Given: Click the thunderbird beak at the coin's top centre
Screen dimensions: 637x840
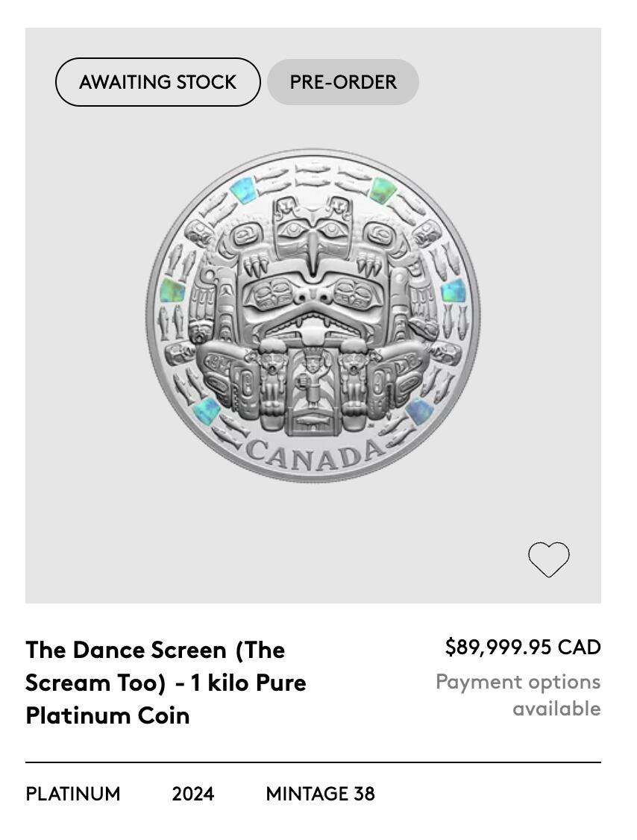Looking at the screenshot, I should (x=313, y=246).
